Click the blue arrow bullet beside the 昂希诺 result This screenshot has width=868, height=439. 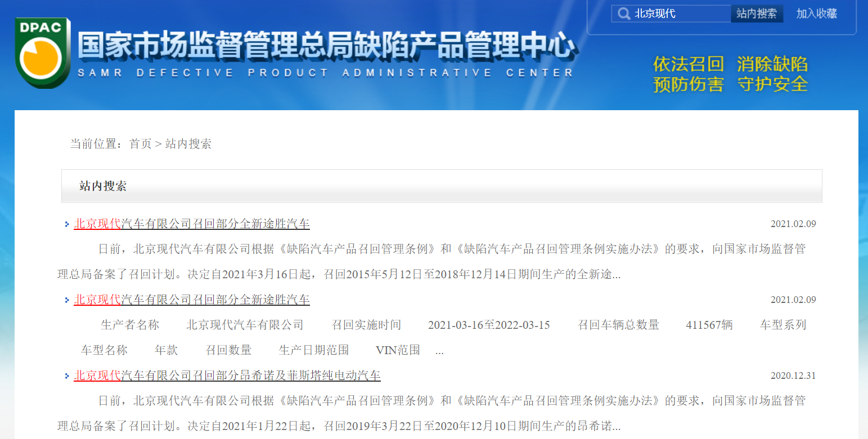tap(67, 376)
